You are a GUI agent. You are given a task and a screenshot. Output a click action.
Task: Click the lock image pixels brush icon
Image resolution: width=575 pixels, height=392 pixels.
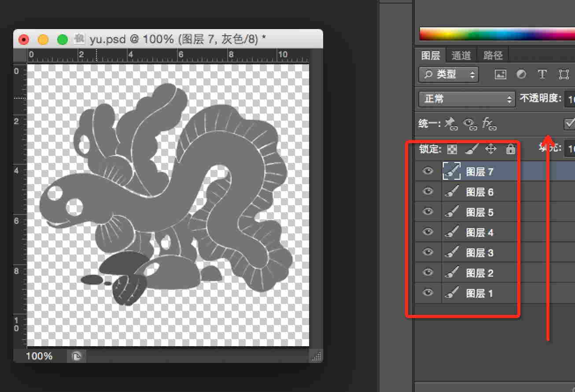click(x=471, y=149)
